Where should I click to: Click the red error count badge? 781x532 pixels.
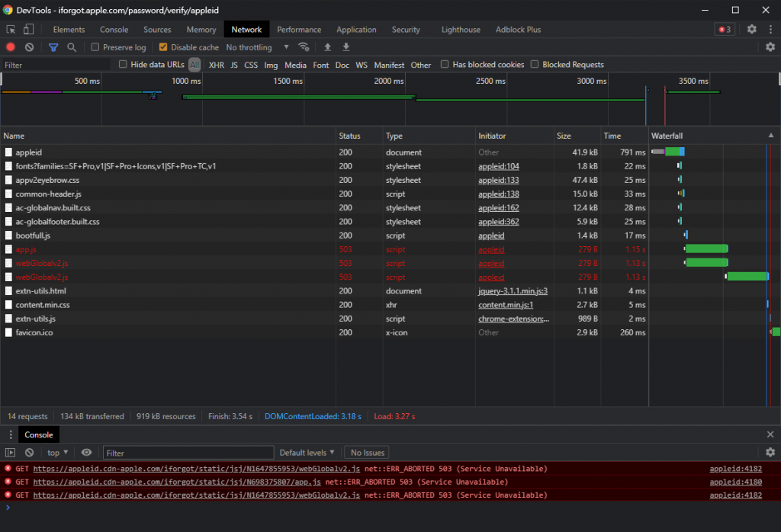pyautogui.click(x=725, y=30)
